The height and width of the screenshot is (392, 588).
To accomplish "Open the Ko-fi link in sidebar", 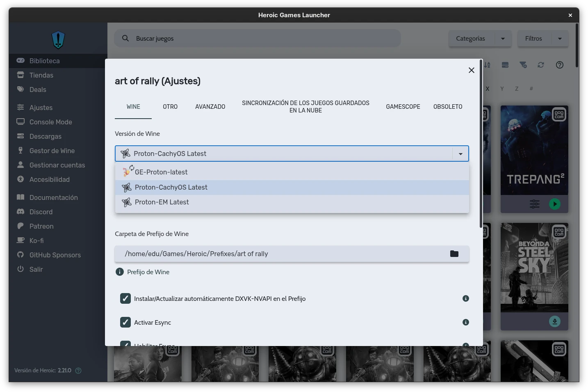I will (x=58, y=241).
